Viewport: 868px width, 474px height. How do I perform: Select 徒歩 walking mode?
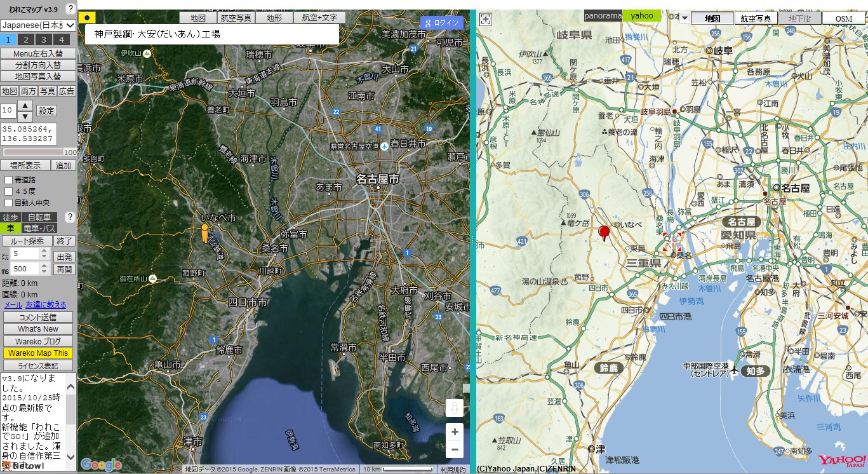(x=11, y=217)
